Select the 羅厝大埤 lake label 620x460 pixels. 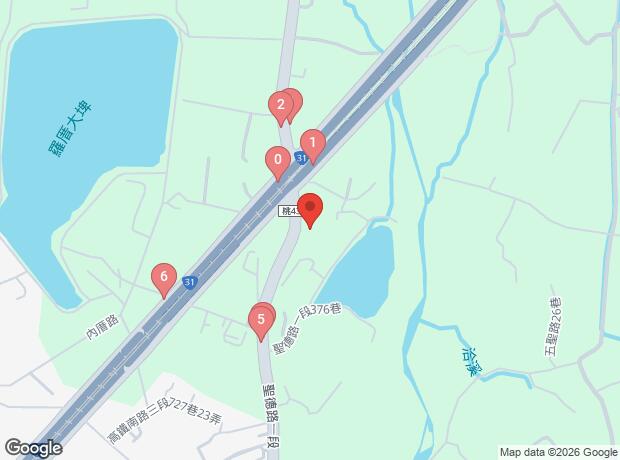click(70, 129)
